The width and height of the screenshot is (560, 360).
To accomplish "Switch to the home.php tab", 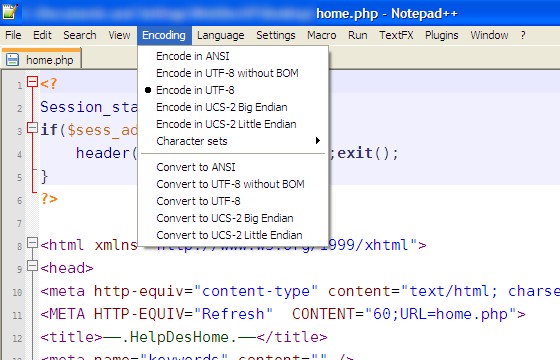I will [42, 59].
